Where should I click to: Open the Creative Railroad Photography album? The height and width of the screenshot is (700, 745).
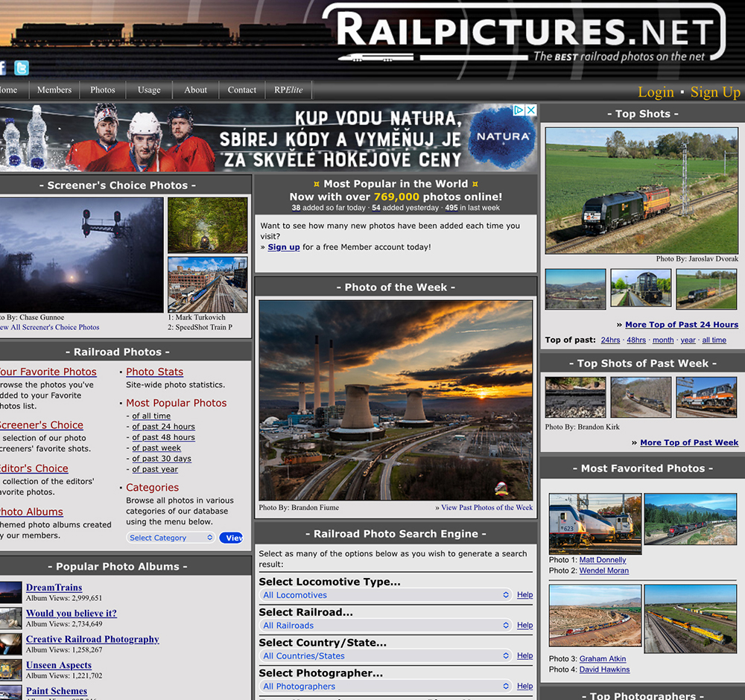[x=92, y=639]
